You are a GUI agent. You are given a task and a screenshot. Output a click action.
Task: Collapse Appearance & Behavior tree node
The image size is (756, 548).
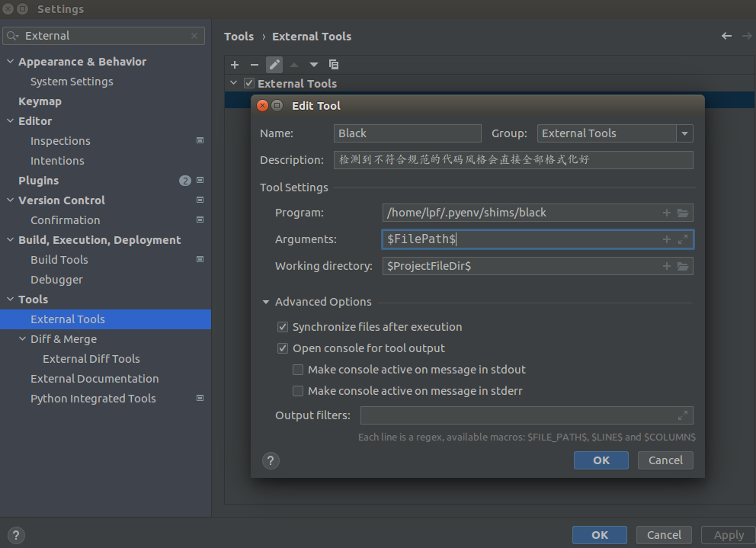coord(10,61)
